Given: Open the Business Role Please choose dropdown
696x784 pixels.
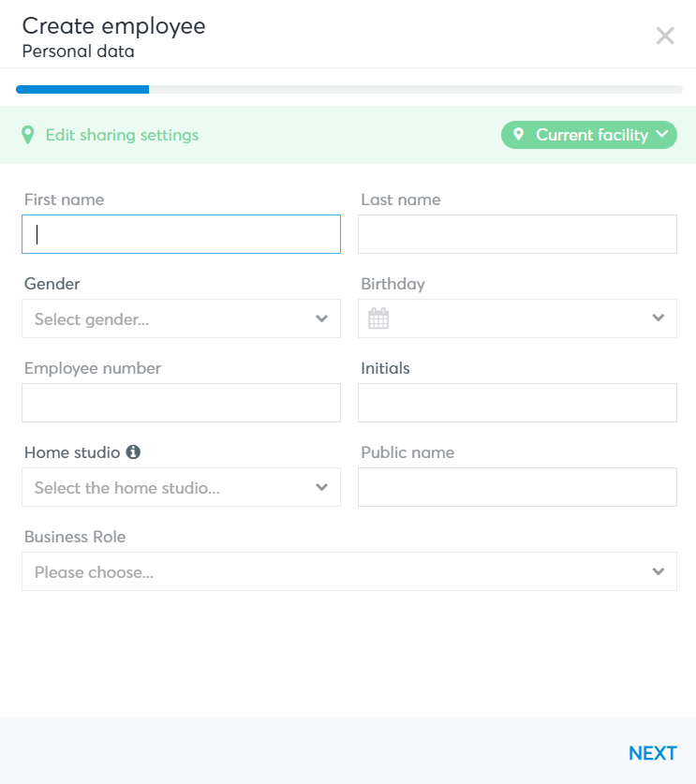Looking at the screenshot, I should click(349, 571).
